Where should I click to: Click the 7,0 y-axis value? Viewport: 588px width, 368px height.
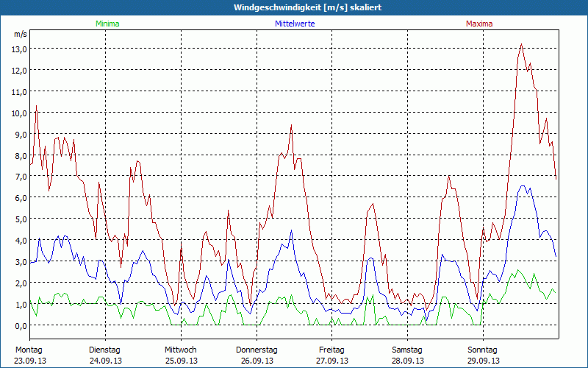pos(21,177)
